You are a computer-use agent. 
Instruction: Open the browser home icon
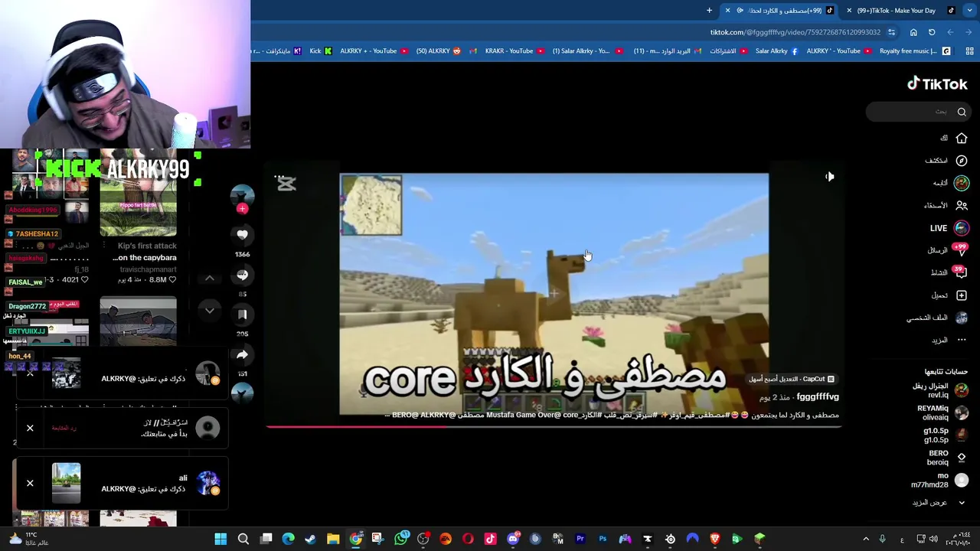coord(913,32)
